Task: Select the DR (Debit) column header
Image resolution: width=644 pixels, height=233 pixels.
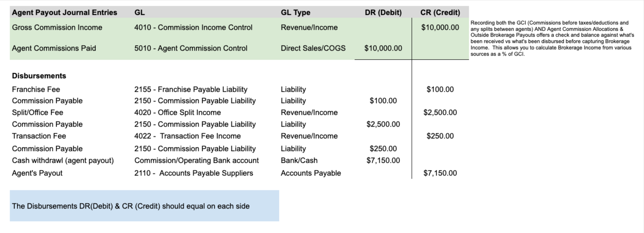Action: (x=383, y=13)
